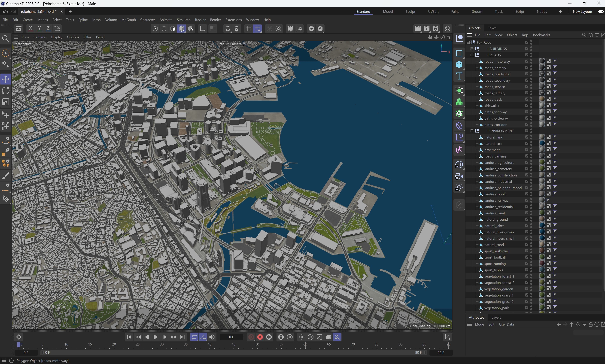Toggle Z axis lock
The width and height of the screenshot is (605, 364).
48,28
